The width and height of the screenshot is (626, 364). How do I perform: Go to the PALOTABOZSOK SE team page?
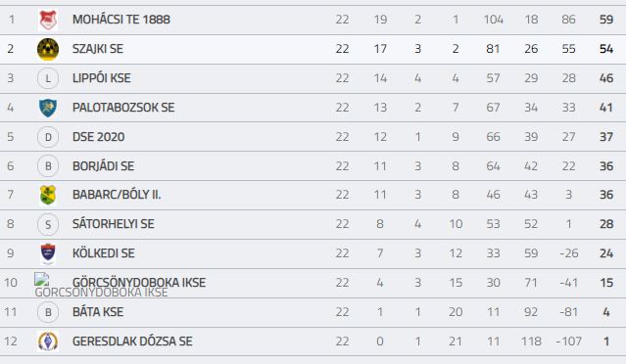click(x=123, y=108)
